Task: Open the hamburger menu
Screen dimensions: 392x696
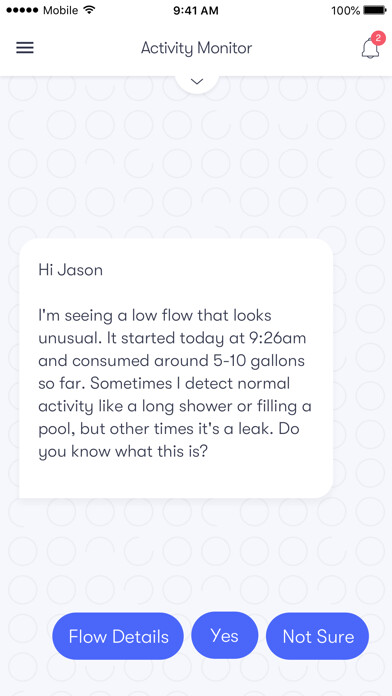Action: tap(25, 47)
